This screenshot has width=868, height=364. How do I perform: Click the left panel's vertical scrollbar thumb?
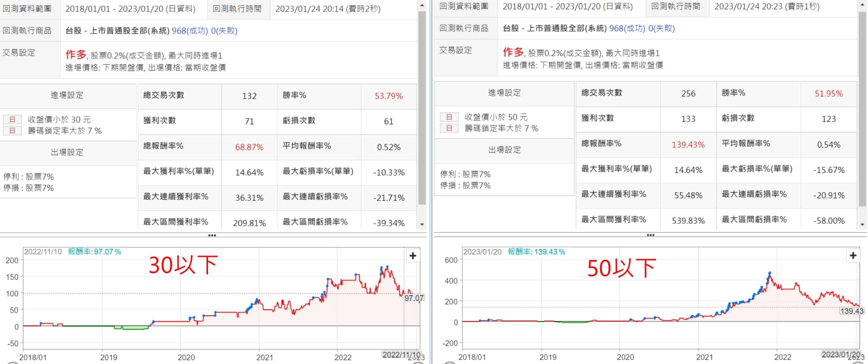[x=422, y=107]
